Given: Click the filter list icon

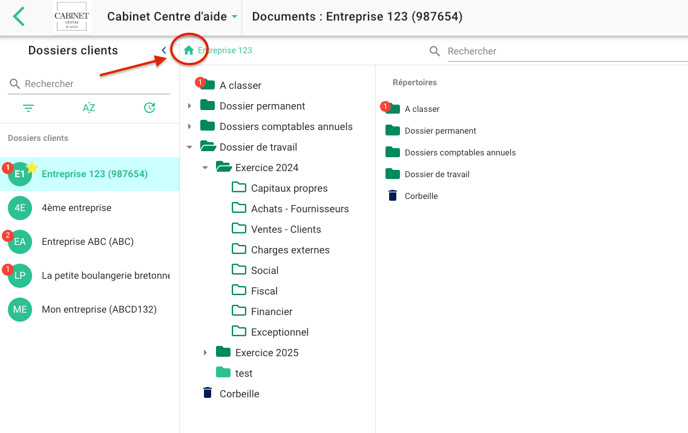Looking at the screenshot, I should click(28, 108).
